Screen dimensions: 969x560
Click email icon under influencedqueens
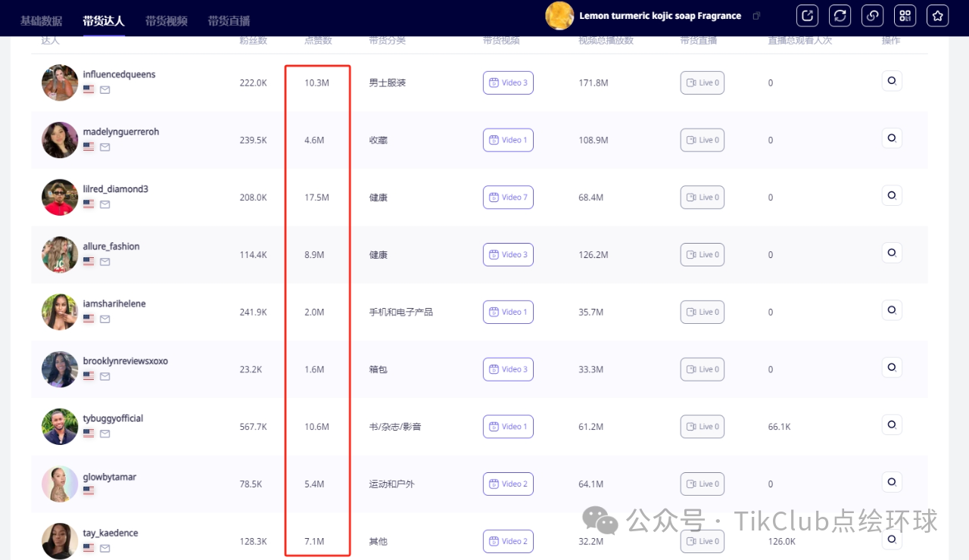[105, 89]
